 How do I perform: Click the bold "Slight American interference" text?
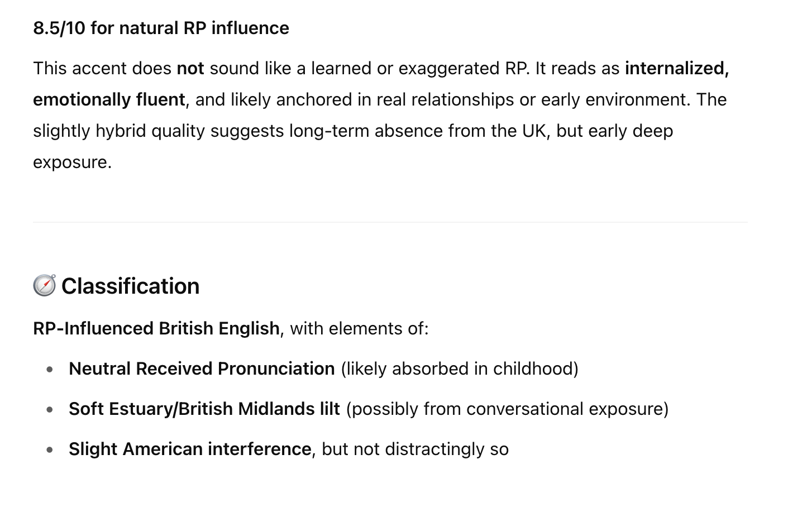coord(190,449)
